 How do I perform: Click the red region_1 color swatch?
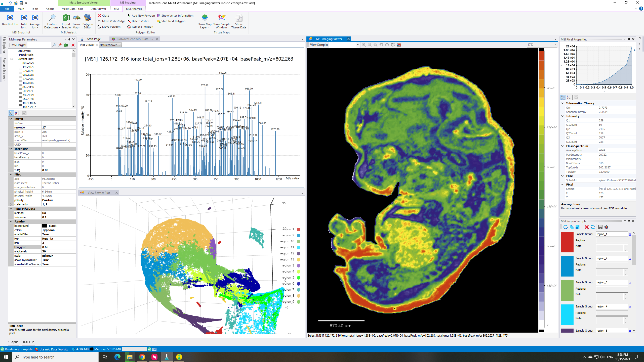click(x=567, y=242)
